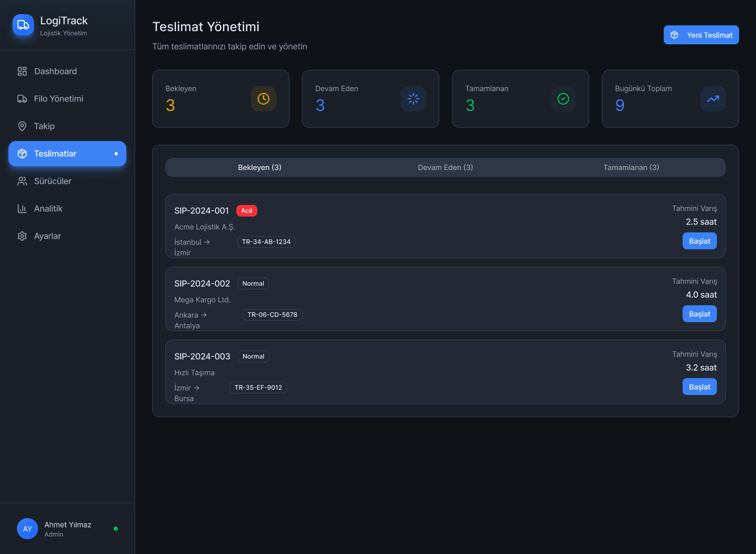This screenshot has height=554, width=756.
Task: Click Başlat for SIP-2024-002
Action: click(x=699, y=314)
